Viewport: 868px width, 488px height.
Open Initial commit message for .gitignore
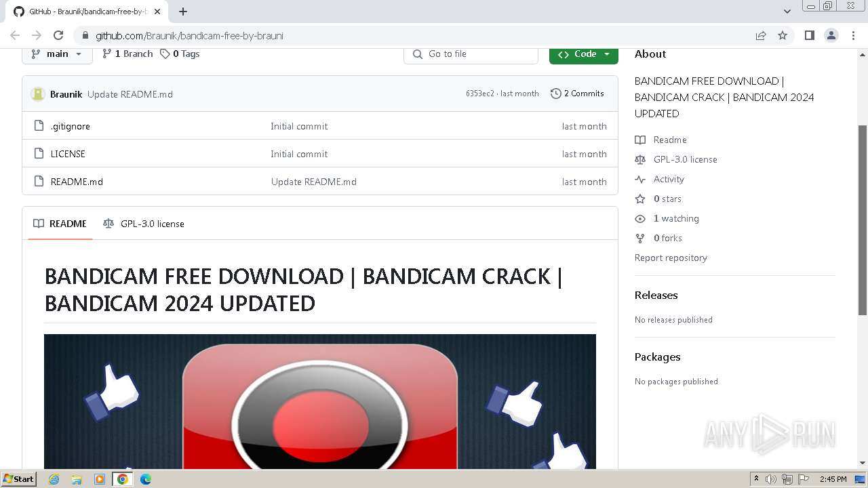pos(299,126)
